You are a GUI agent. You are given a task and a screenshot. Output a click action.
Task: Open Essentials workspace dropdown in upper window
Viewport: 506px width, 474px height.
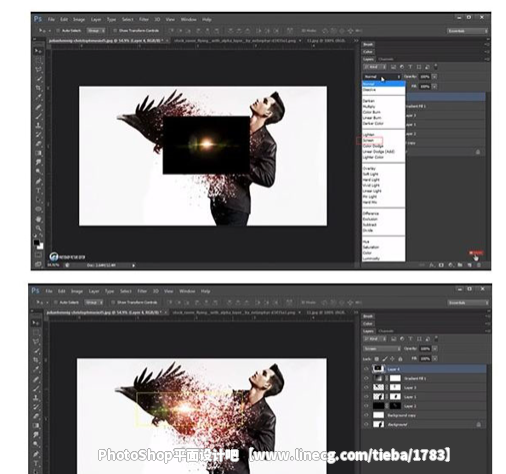467,31
